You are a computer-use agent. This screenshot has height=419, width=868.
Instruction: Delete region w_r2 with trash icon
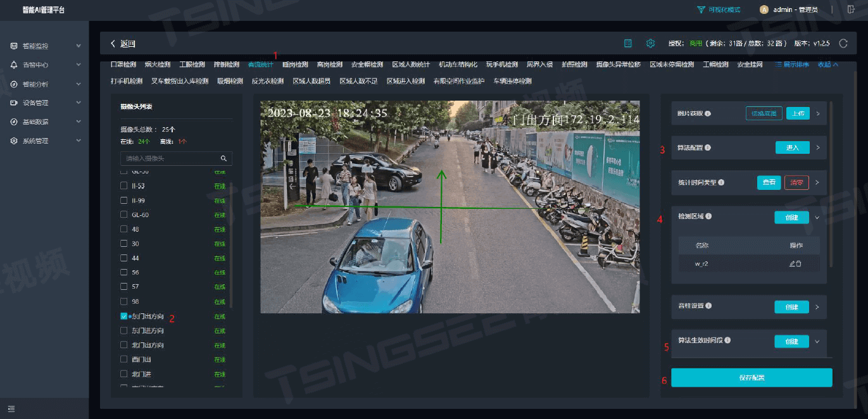click(798, 264)
